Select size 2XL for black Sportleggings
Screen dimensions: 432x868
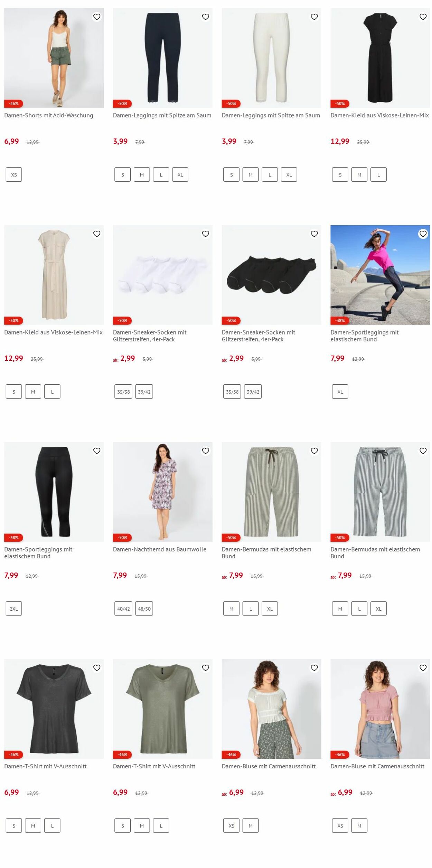point(14,609)
